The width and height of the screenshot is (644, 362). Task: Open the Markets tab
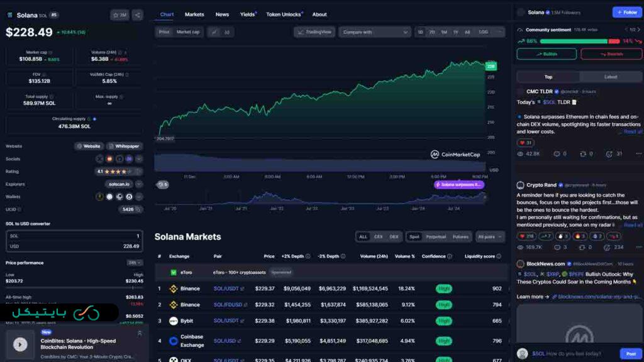[x=194, y=14]
